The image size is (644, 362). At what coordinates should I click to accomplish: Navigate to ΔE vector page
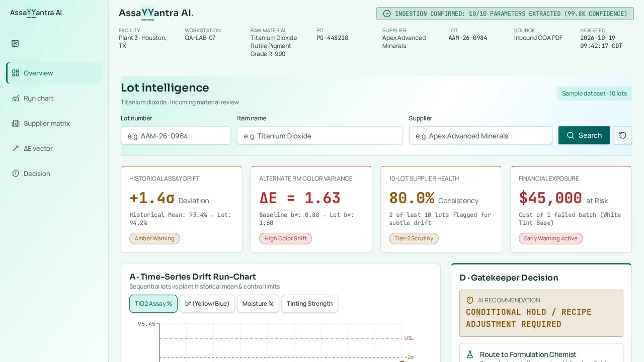click(x=54, y=148)
